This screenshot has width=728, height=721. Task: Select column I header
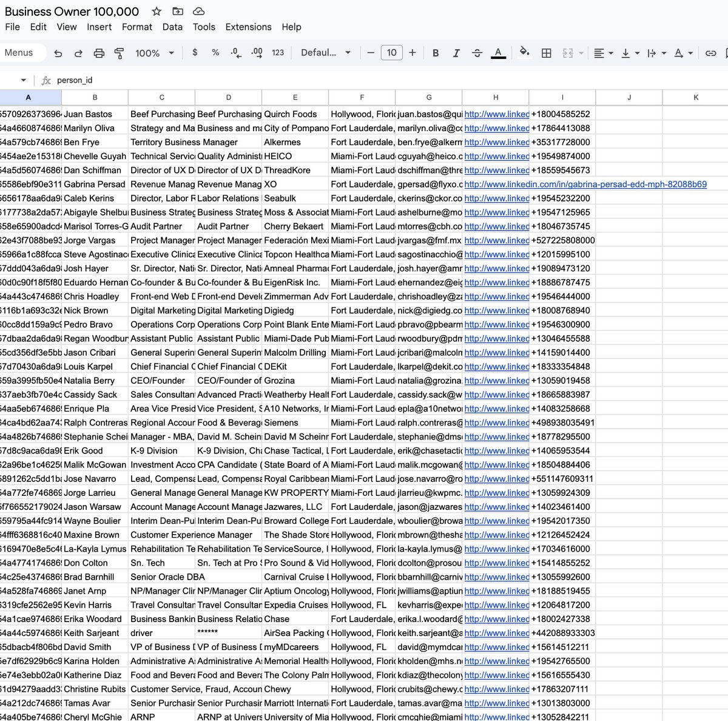click(x=562, y=97)
